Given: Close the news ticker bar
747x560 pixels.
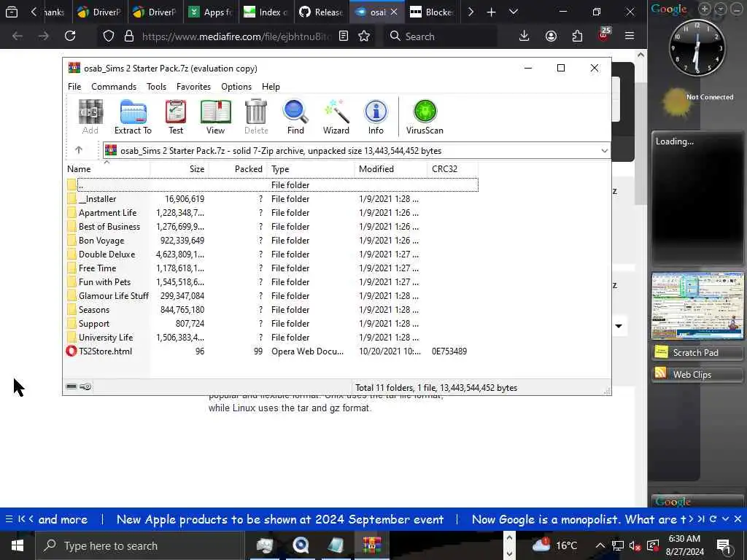Looking at the screenshot, I should pos(738,519).
